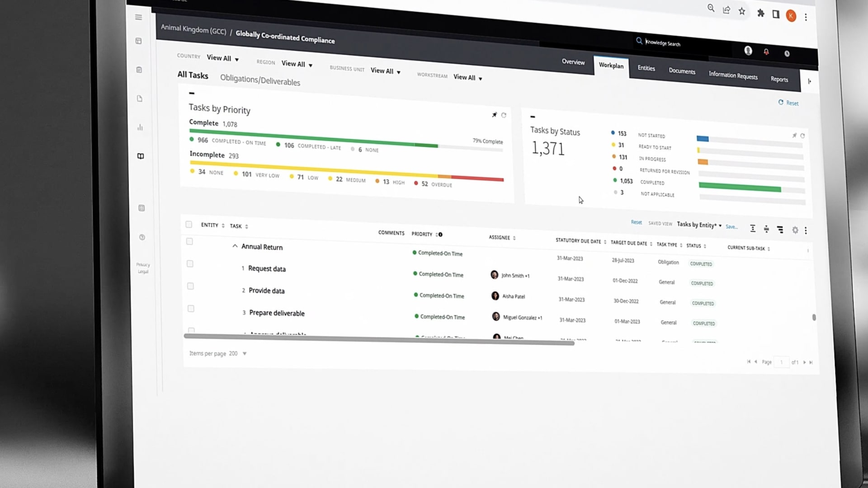Check the box for Request data row
Viewport: 868px width, 488px height.
190,264
